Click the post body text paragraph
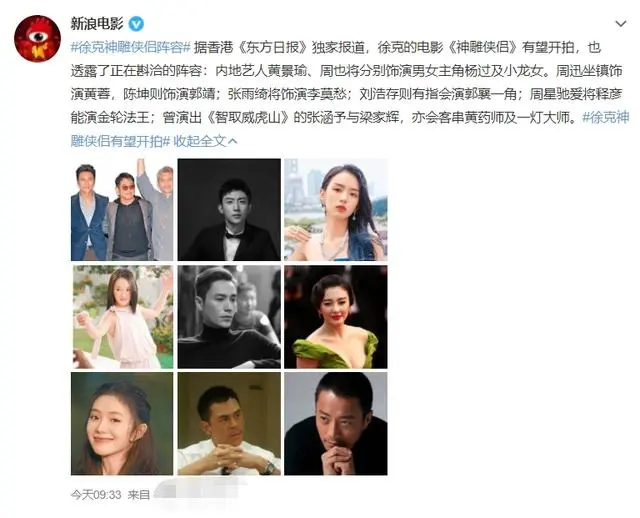This screenshot has height=518, width=640. click(350, 94)
